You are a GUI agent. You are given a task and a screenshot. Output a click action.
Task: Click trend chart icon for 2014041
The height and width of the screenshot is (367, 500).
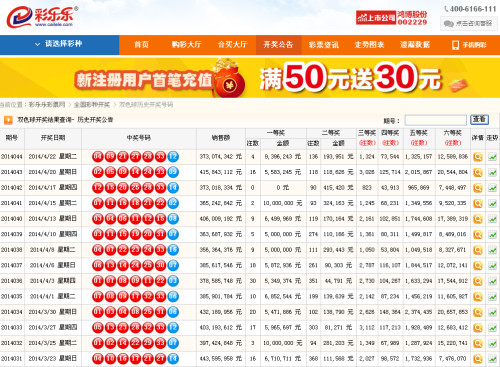pyautogui.click(x=492, y=203)
